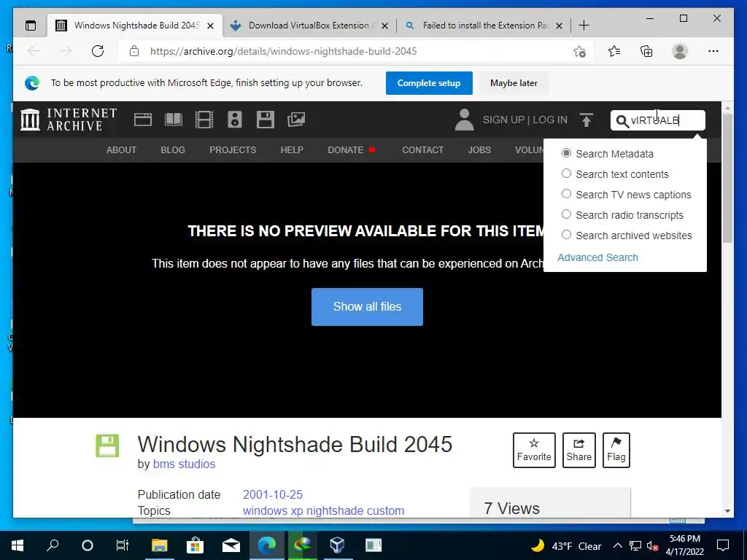Open the Mail app on the taskbar
The height and width of the screenshot is (560, 747).
pyautogui.click(x=231, y=545)
